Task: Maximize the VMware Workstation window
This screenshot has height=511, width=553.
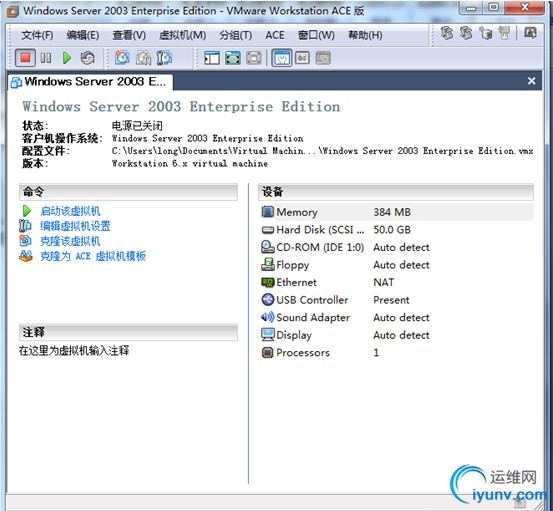Action: 494,7
